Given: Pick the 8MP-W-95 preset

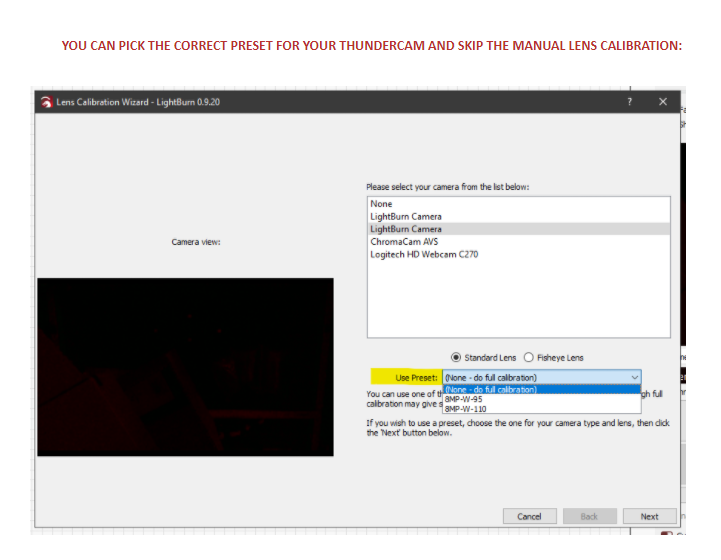Looking at the screenshot, I should tap(542, 399).
